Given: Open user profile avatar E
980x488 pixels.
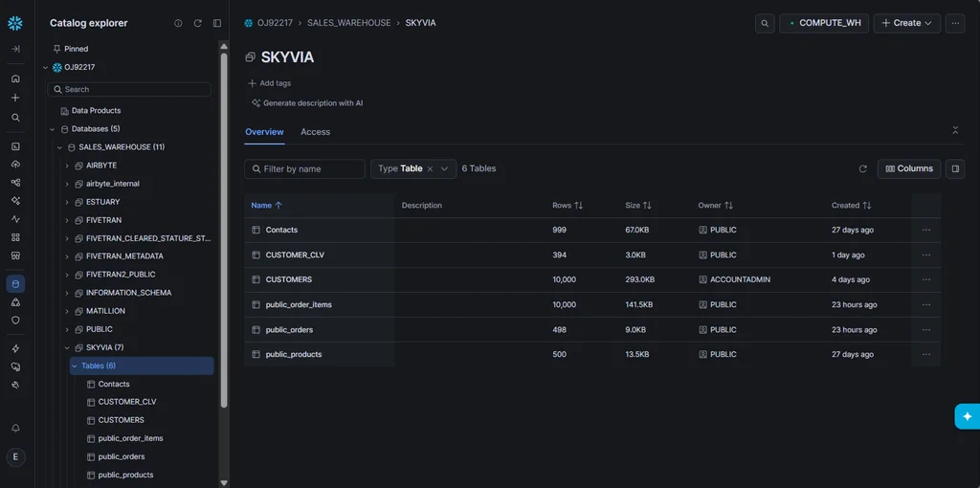Looking at the screenshot, I should click(15, 456).
